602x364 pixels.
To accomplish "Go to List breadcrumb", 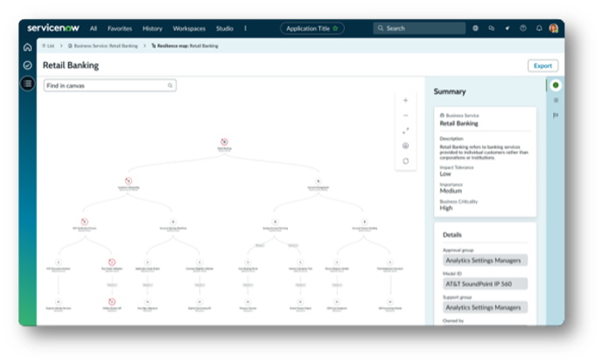I will 48,45.
